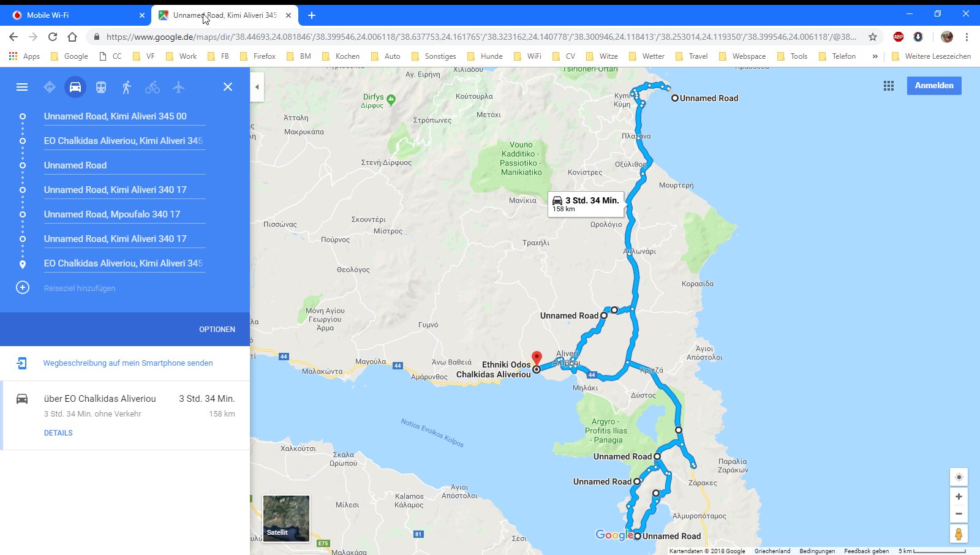Close the directions panel with X
Screen dimensions: 980x555
pyautogui.click(x=228, y=87)
